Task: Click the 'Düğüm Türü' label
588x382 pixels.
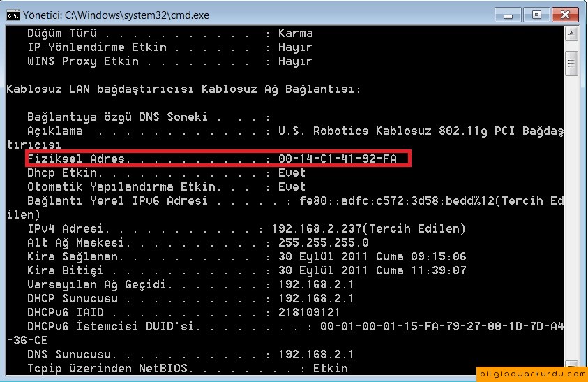Action: [62, 33]
